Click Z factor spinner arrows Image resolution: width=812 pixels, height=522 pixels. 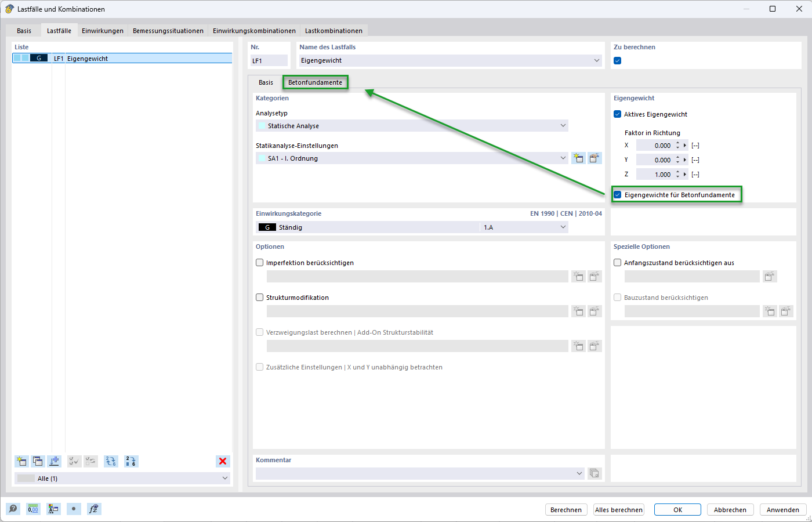click(678, 175)
